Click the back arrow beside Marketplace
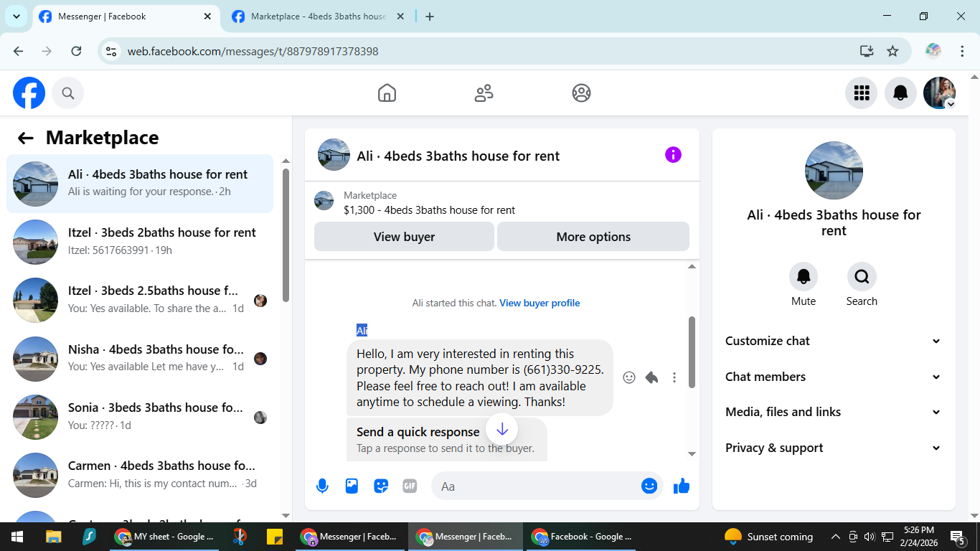This screenshot has height=551, width=980. [26, 138]
